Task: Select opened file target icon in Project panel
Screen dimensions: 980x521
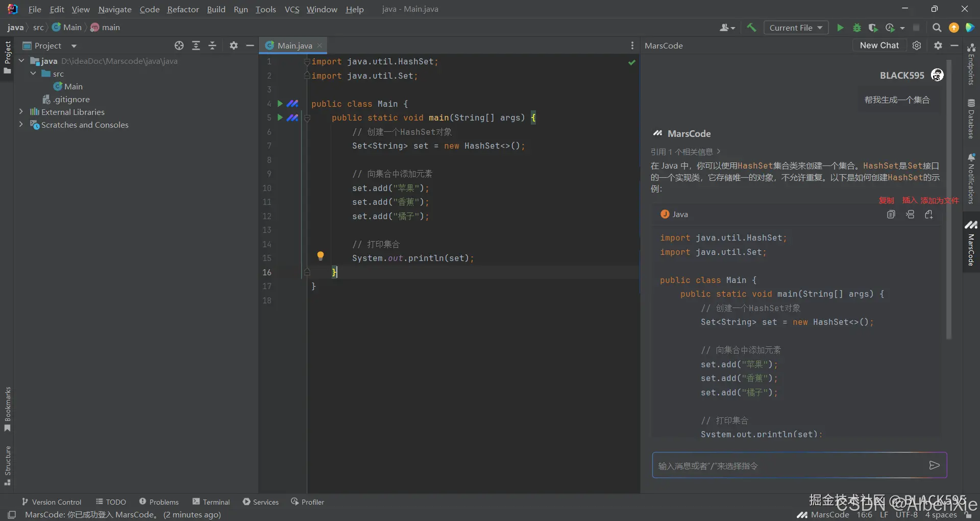Action: point(179,45)
